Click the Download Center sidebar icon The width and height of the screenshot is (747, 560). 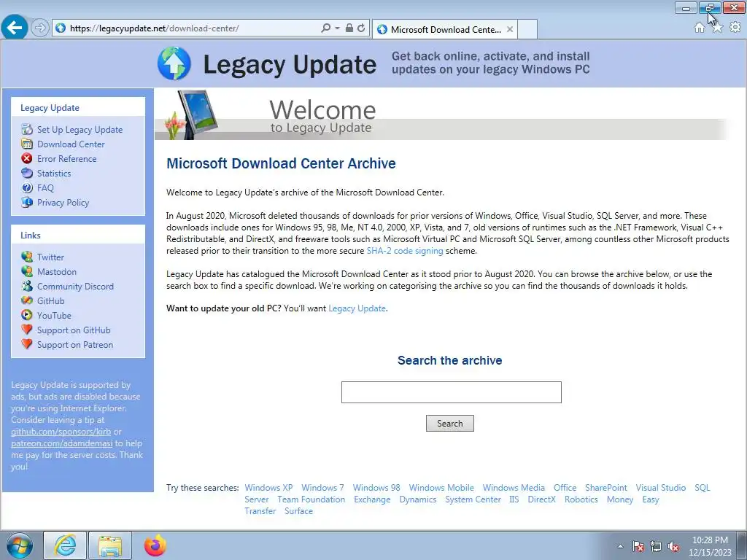[x=27, y=144]
